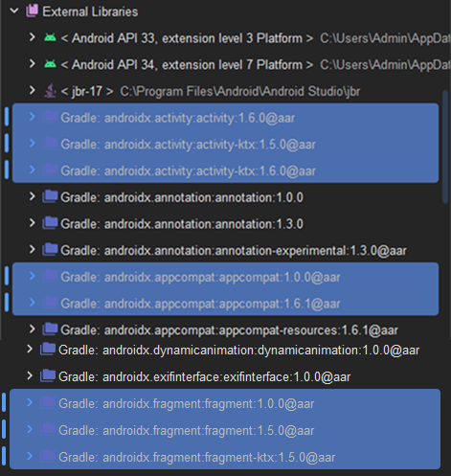Expand annotation-experimental:1.3.0@aar node

[32, 250]
